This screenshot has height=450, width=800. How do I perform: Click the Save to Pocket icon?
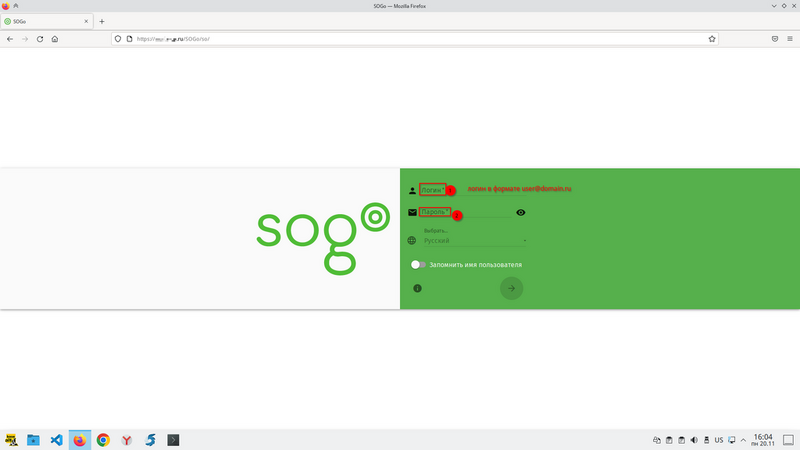[775, 39]
